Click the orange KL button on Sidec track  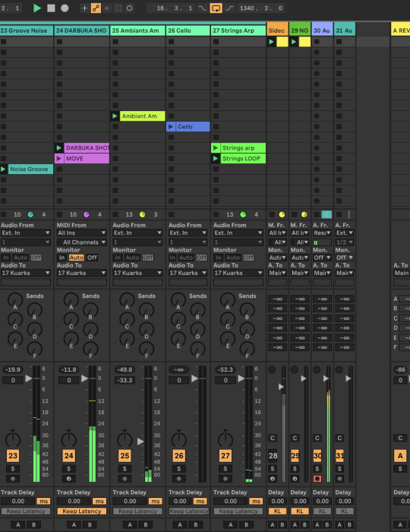(x=278, y=511)
